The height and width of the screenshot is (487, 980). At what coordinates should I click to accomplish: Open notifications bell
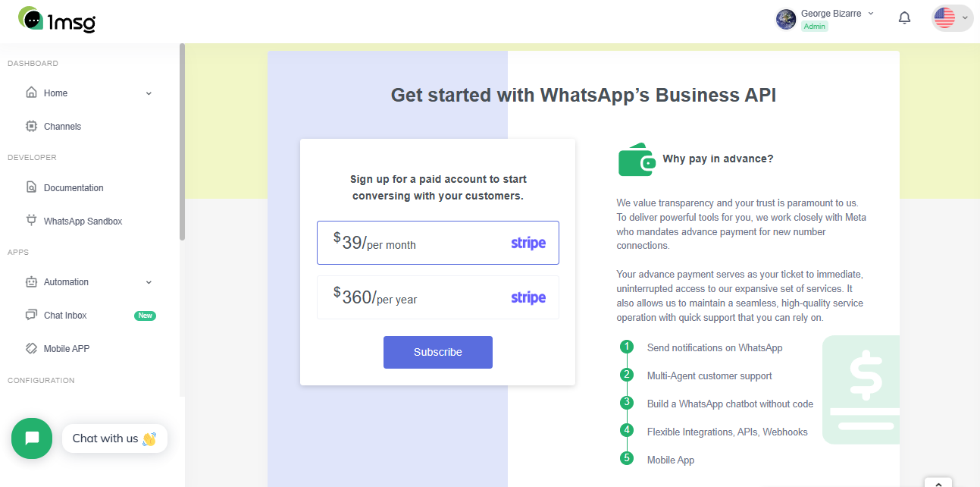point(904,18)
